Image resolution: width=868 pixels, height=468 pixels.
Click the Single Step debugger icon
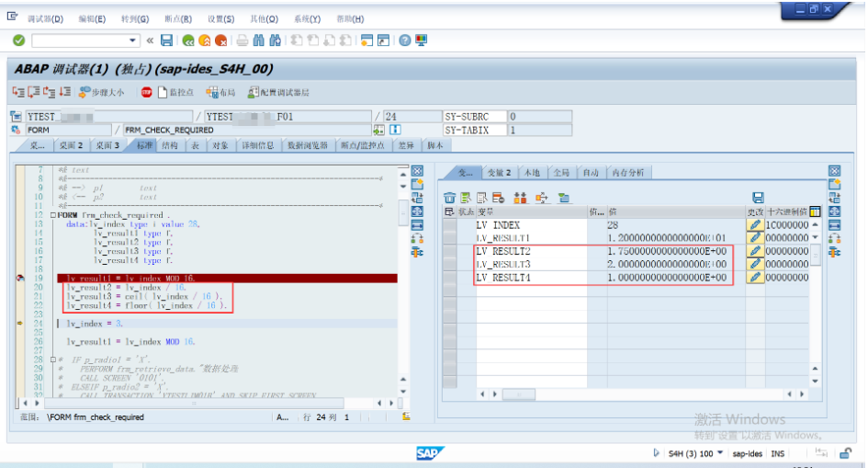(18, 92)
